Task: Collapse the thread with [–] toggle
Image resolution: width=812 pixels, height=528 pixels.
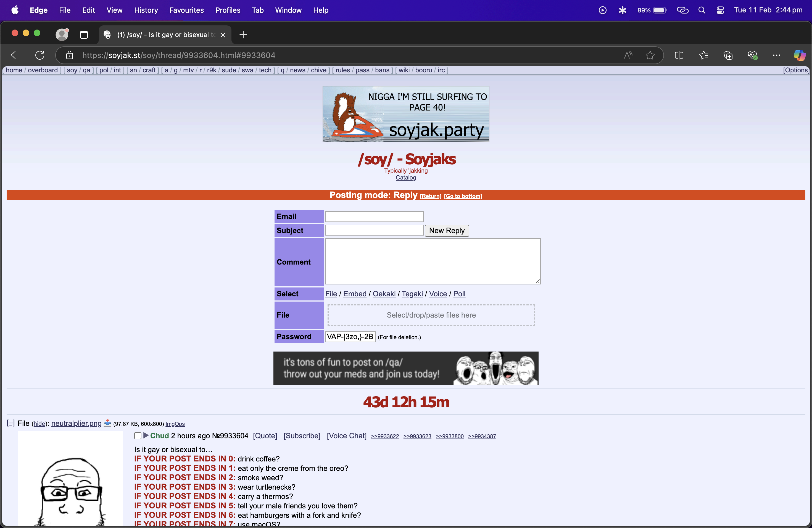Action: [x=10, y=423]
